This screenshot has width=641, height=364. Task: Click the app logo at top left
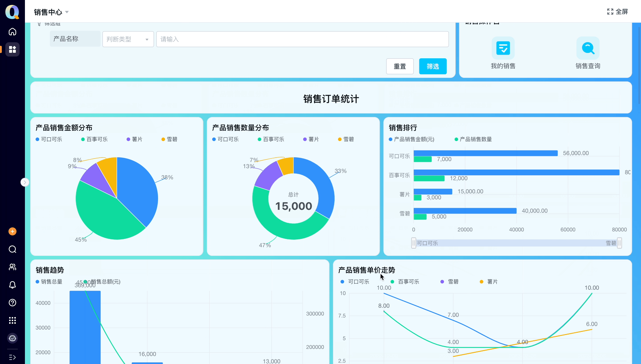pos(12,12)
